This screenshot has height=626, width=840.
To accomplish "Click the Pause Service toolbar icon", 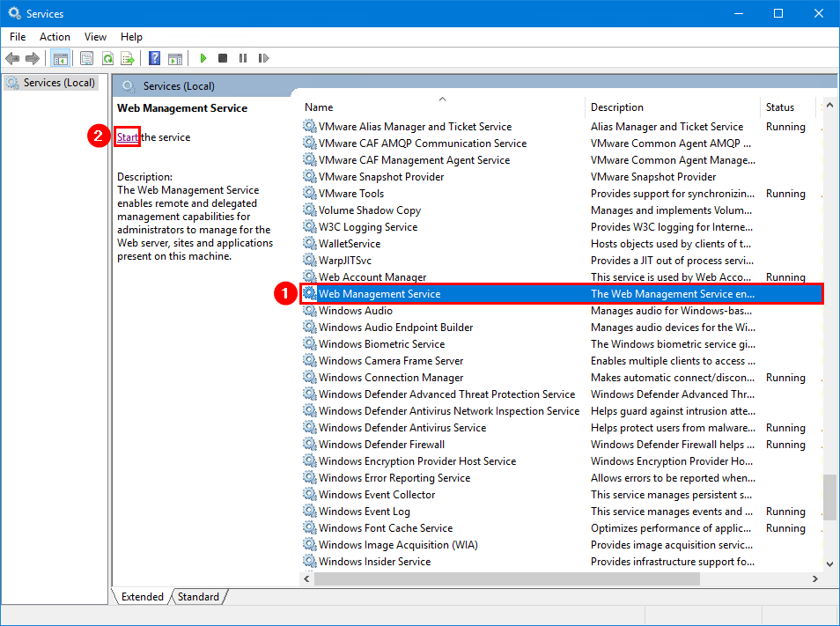I will (243, 58).
